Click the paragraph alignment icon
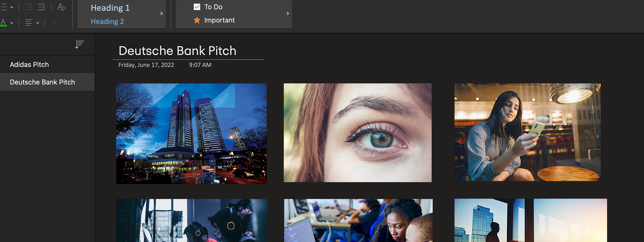This screenshot has height=242, width=644. (29, 23)
